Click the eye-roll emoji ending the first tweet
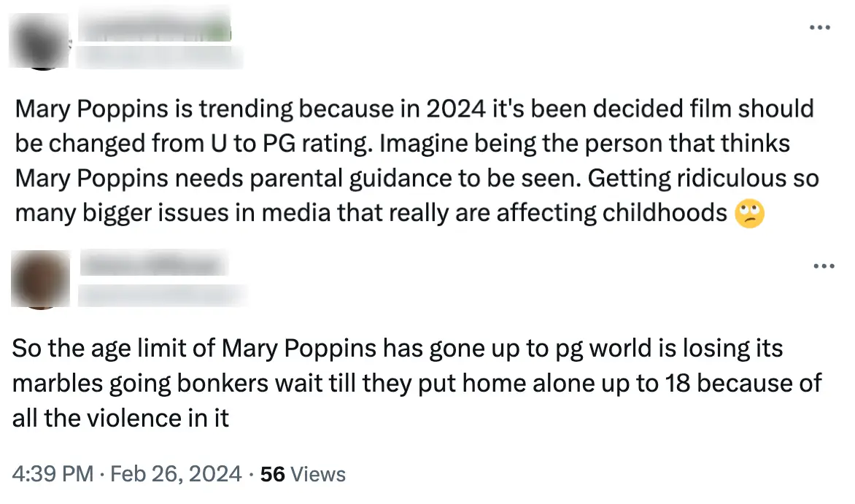 click(749, 214)
